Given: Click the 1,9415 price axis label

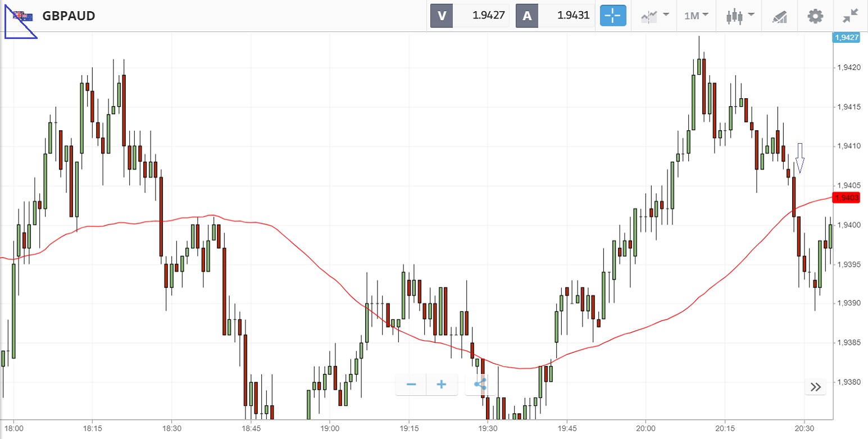Looking at the screenshot, I should (848, 107).
